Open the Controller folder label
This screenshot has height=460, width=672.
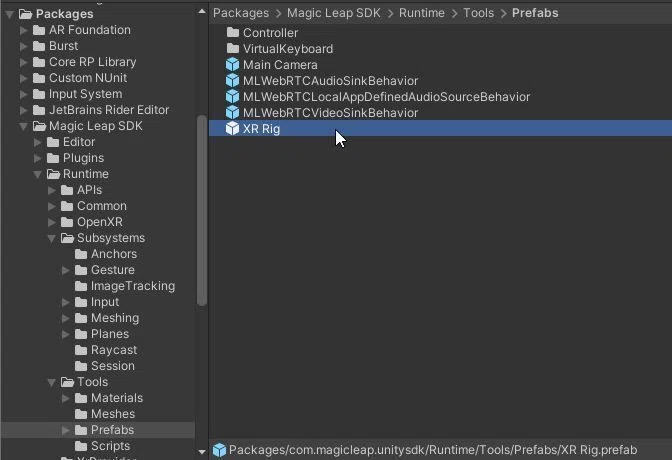270,33
